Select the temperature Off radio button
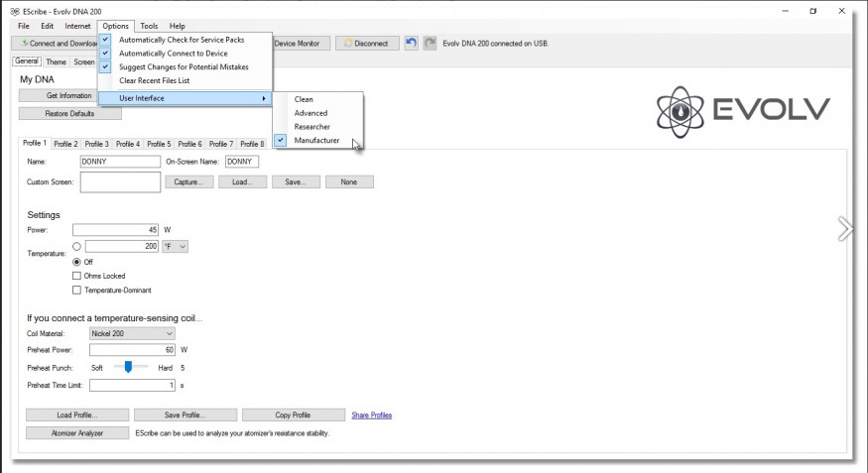The width and height of the screenshot is (868, 473). pos(77,262)
